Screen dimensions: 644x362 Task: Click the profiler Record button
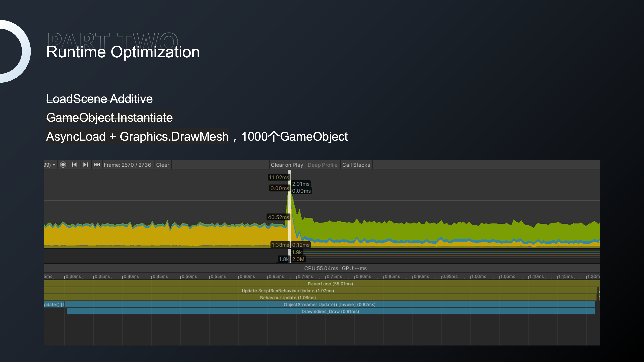tap(63, 165)
